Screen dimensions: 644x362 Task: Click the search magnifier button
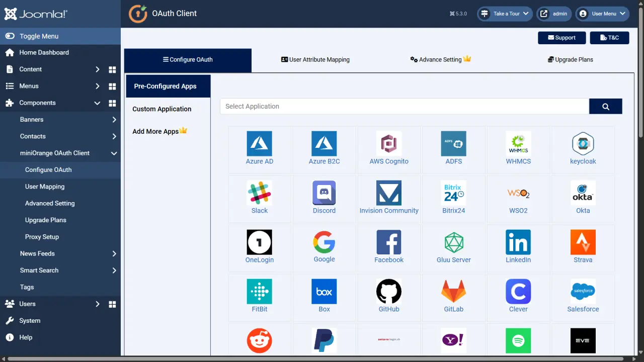click(x=606, y=106)
